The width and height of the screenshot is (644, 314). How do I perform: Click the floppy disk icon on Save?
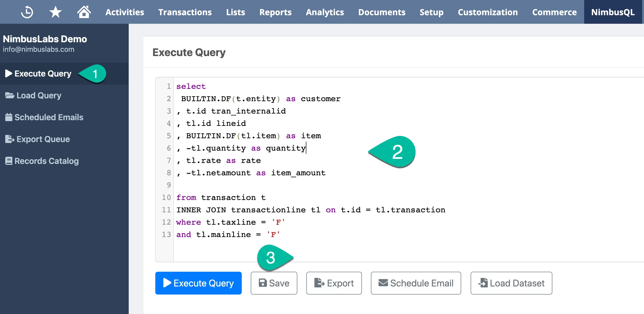click(262, 283)
